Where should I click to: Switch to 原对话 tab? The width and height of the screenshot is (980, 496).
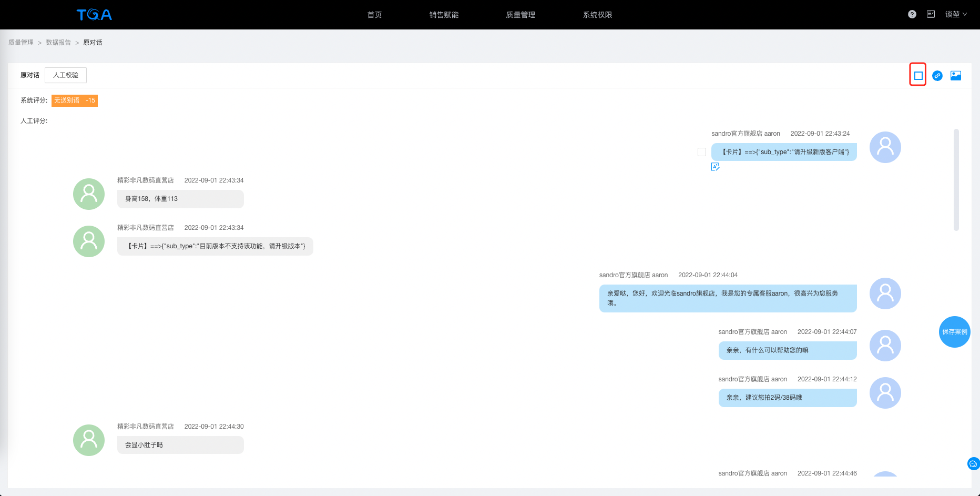pos(30,75)
